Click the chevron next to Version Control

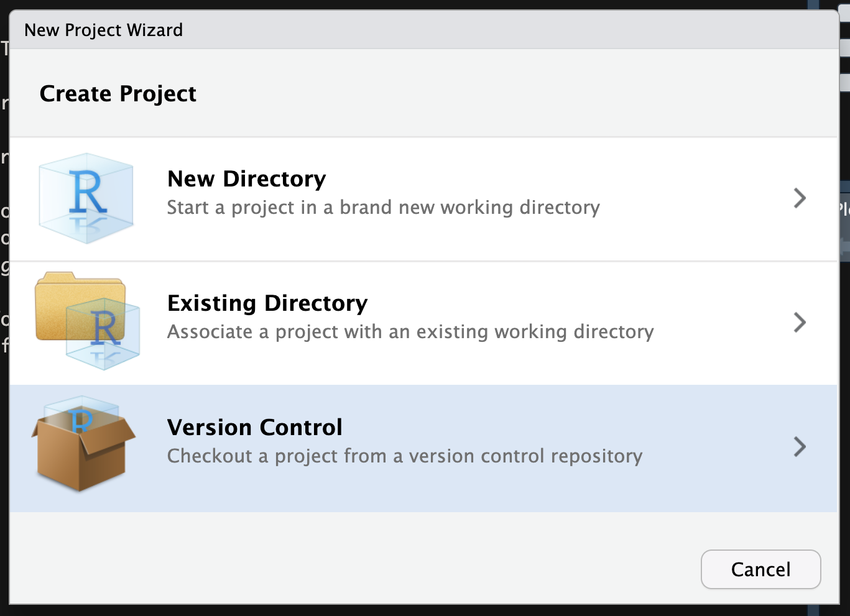click(800, 447)
